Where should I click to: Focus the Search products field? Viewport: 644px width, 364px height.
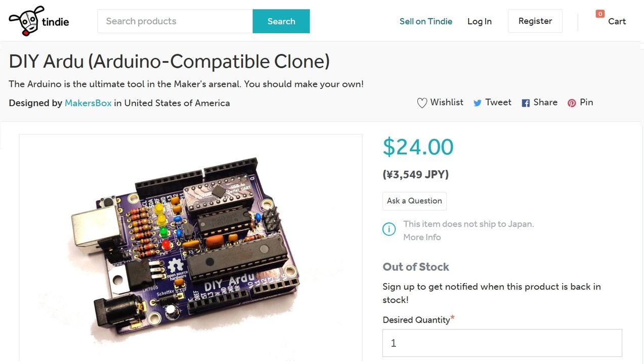point(175,21)
